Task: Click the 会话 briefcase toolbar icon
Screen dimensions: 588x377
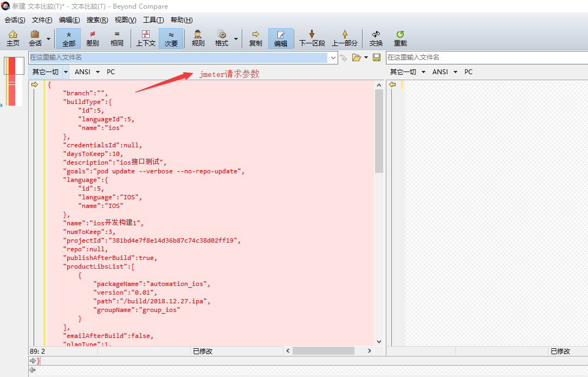Action: pos(35,38)
